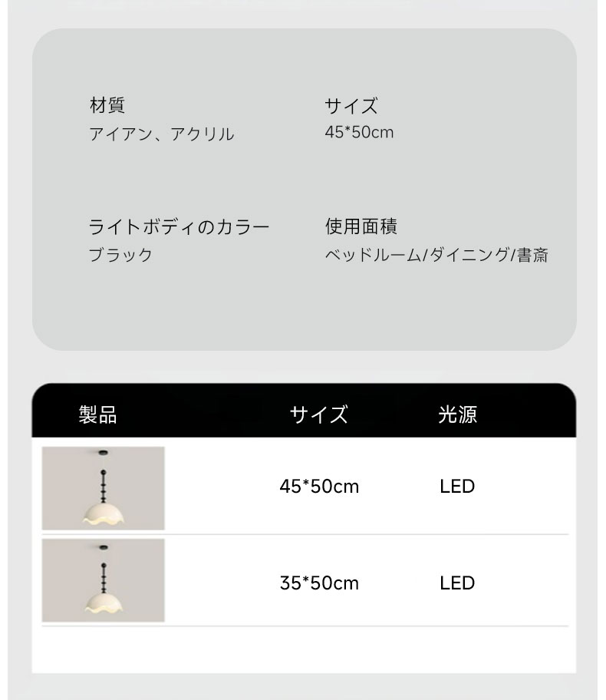
Task: Click the サイズ label in spec panel
Action: point(351,106)
